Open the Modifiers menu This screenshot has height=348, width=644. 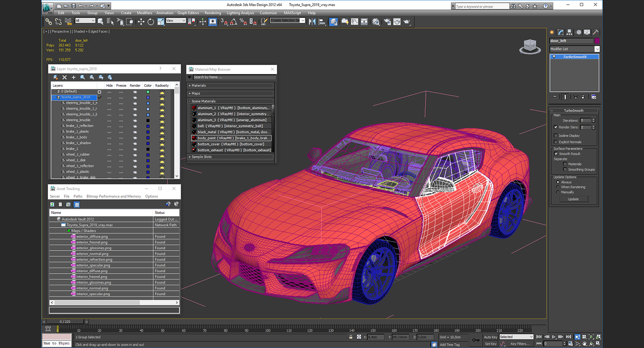coord(144,13)
